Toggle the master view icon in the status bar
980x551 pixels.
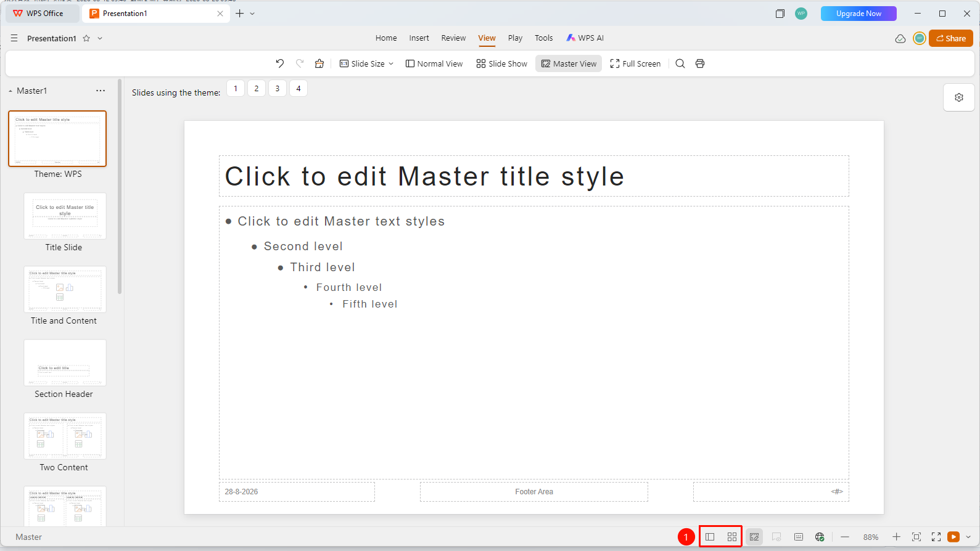click(754, 537)
